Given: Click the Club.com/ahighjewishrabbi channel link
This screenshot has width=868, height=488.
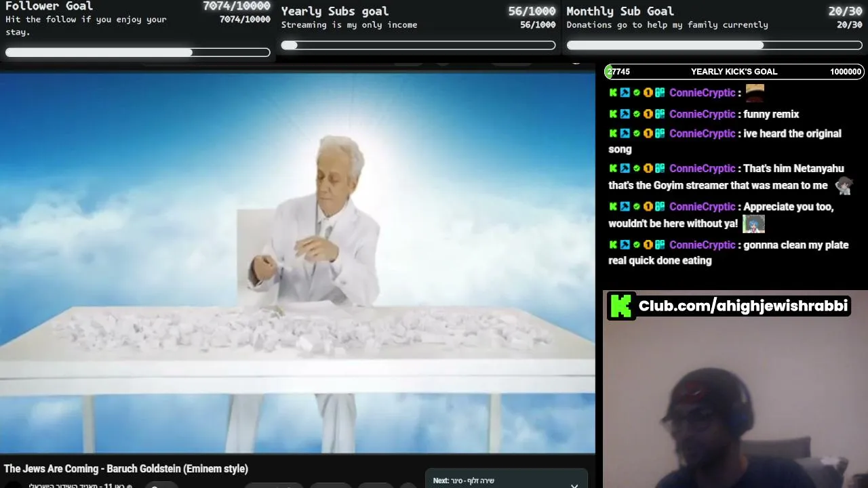Looking at the screenshot, I should pos(743,306).
